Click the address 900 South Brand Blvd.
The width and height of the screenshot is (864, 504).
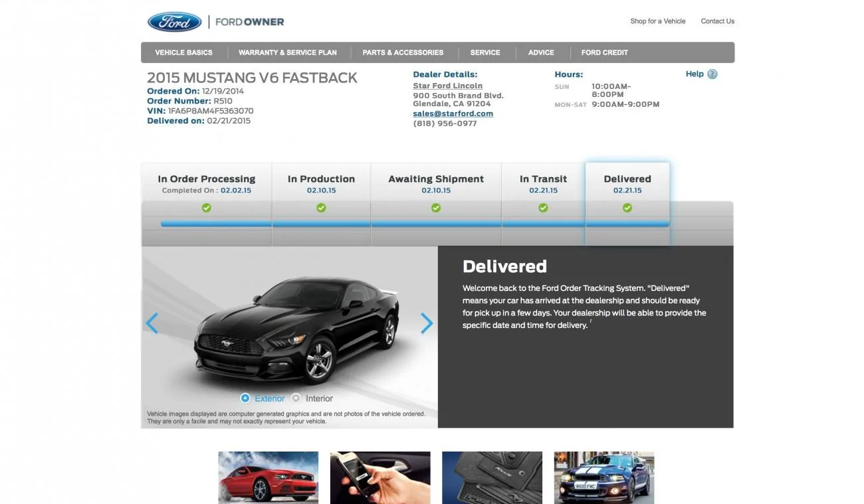pos(459,96)
